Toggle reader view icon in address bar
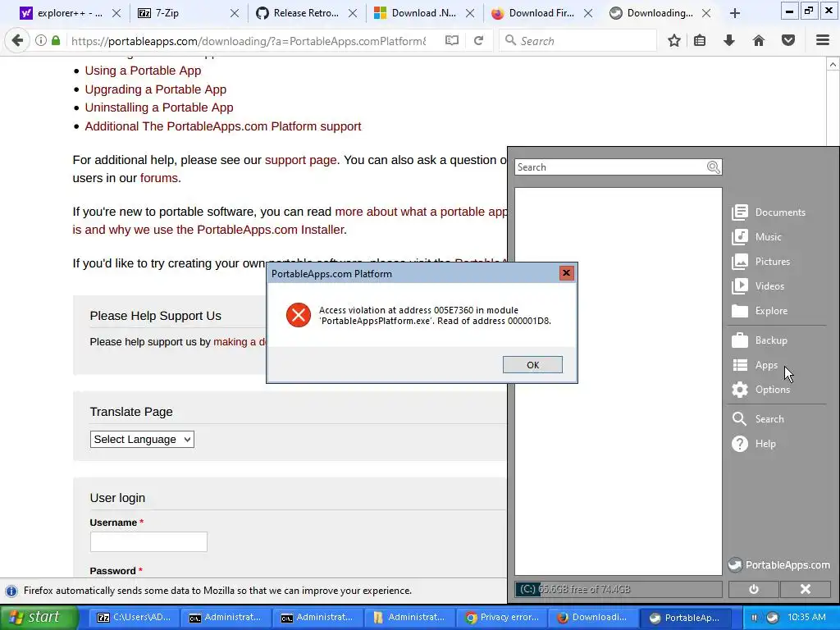The height and width of the screenshot is (630, 840). coord(452,41)
